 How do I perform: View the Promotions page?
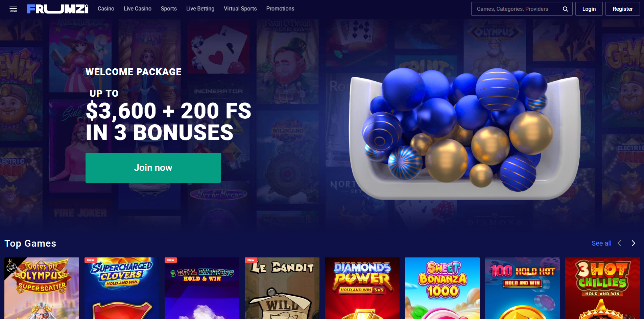tap(280, 9)
